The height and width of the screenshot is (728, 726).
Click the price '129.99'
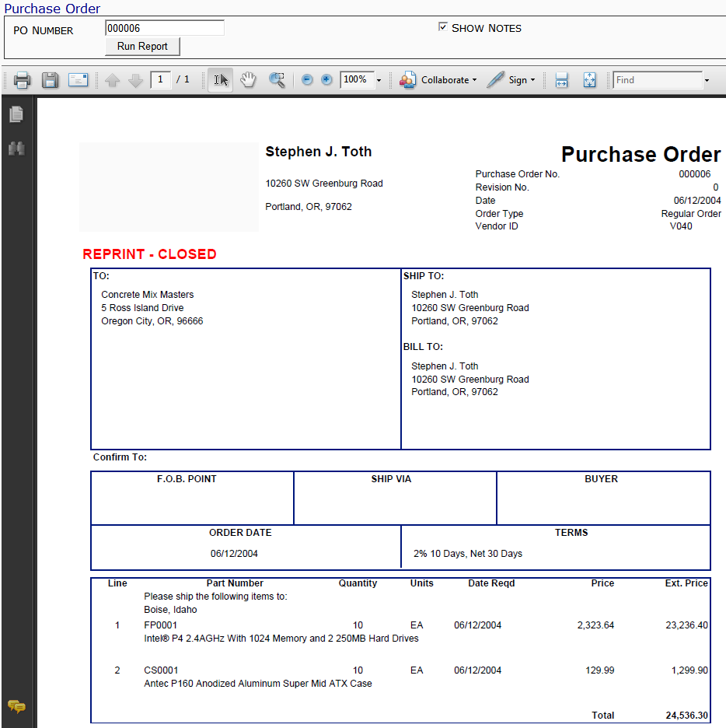click(600, 670)
